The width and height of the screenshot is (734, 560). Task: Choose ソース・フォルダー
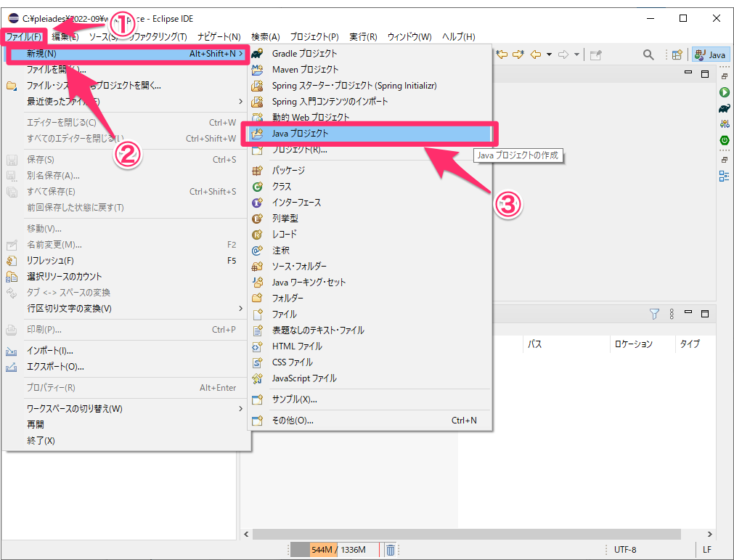pos(370,267)
